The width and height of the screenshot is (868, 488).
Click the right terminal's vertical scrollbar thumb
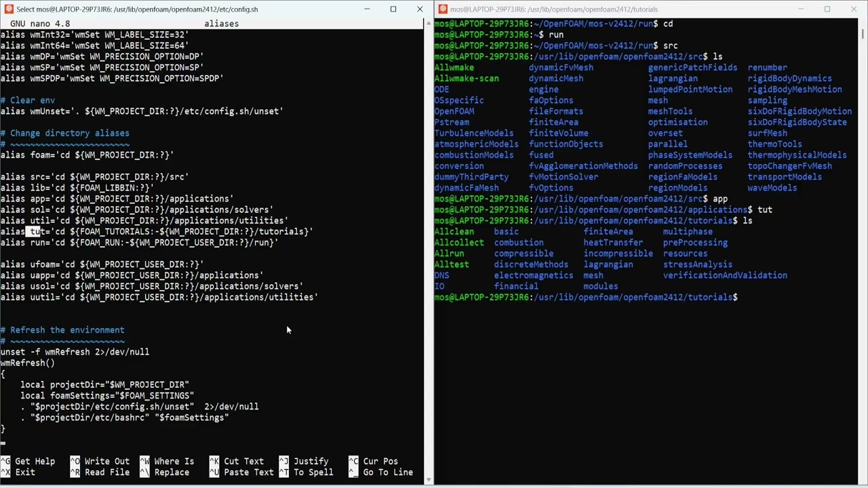click(862, 34)
